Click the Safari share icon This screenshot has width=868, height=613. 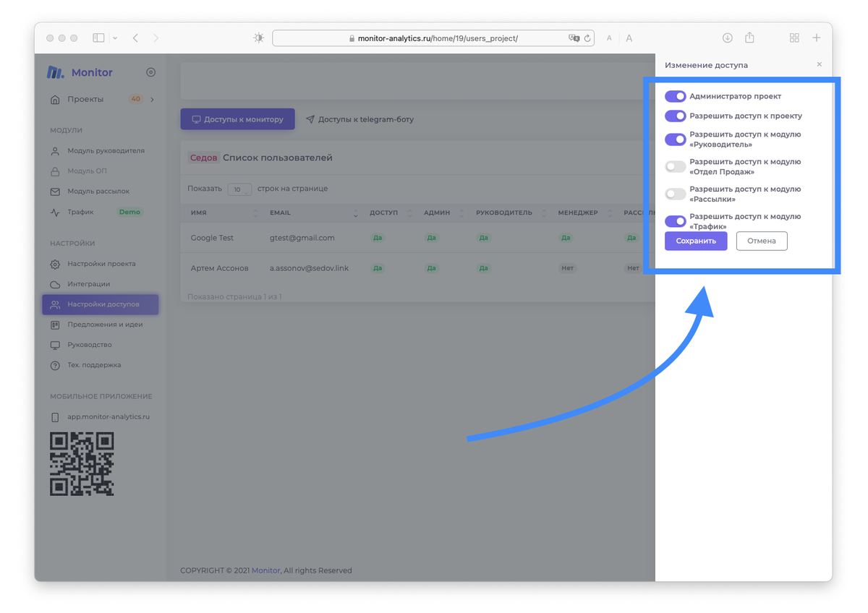[x=749, y=38]
